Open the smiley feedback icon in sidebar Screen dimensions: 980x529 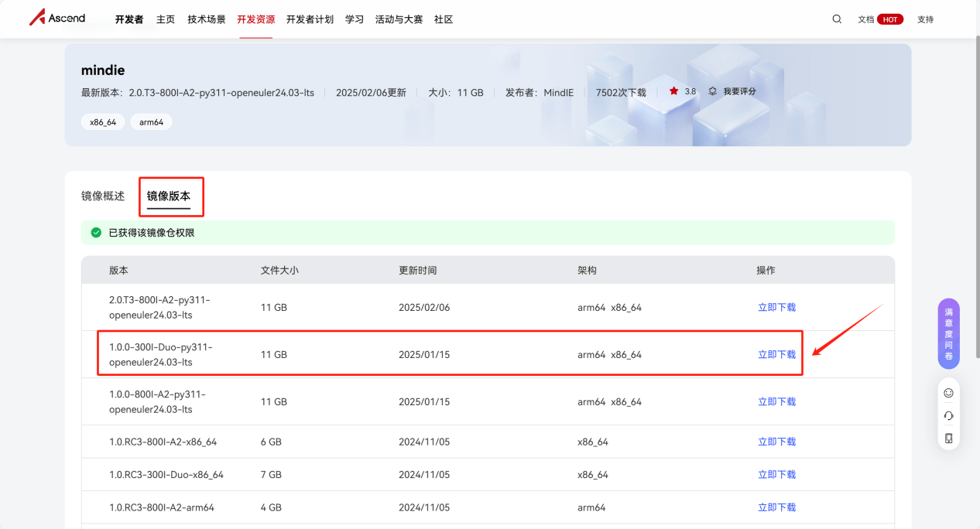(x=948, y=393)
